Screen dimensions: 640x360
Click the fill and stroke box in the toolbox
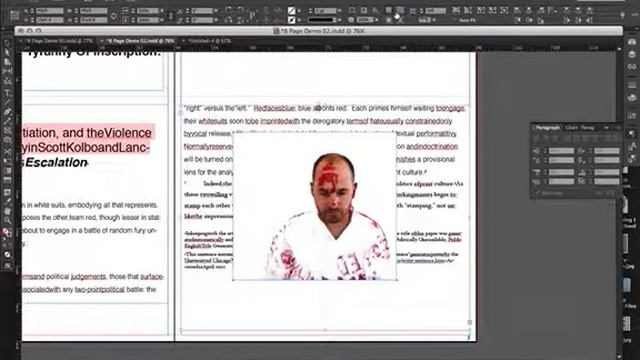(6, 233)
